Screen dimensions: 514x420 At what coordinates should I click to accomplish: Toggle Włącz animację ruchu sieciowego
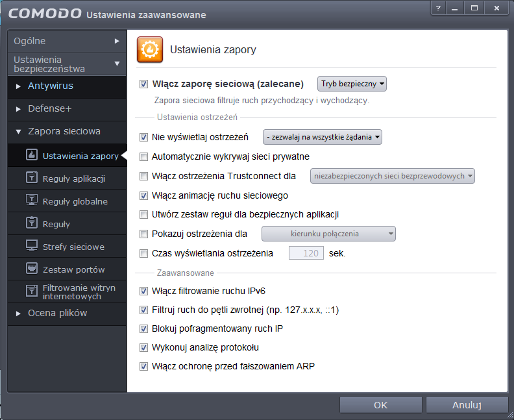(143, 196)
